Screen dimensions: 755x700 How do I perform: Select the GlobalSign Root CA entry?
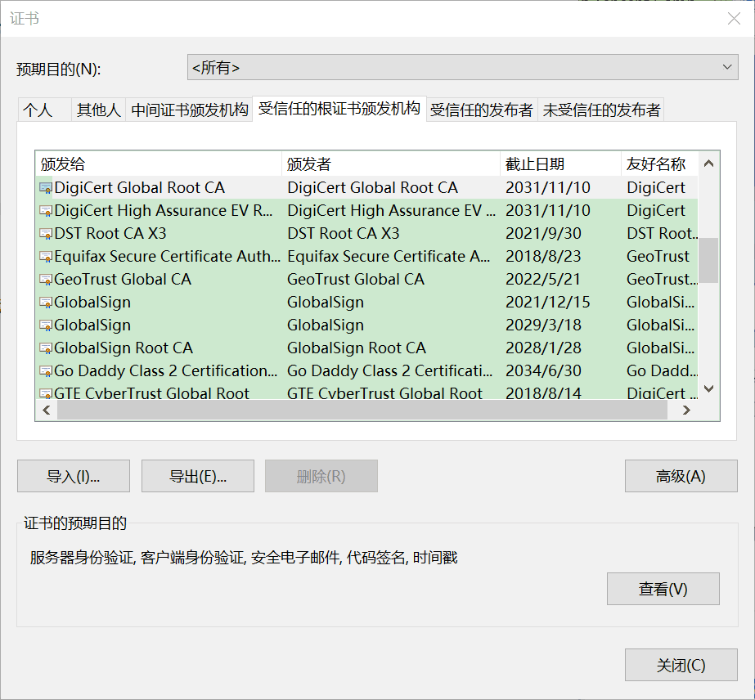[x=367, y=348]
